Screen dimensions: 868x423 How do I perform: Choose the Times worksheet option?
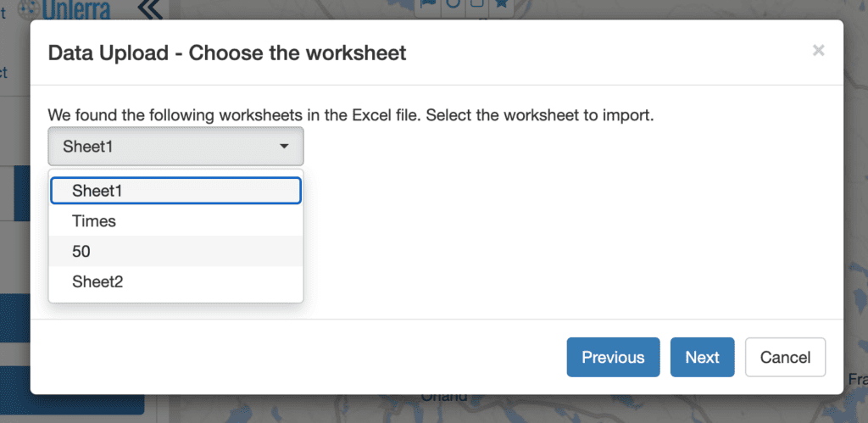point(175,221)
